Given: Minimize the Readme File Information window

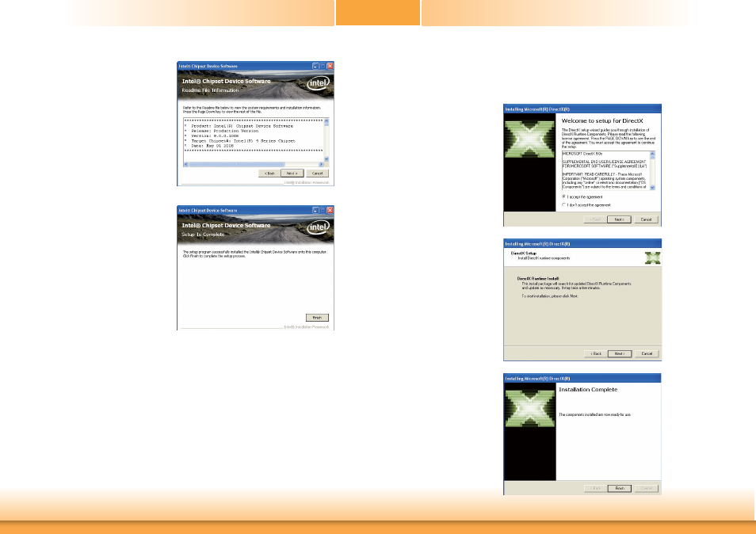Looking at the screenshot, I should [x=315, y=66].
